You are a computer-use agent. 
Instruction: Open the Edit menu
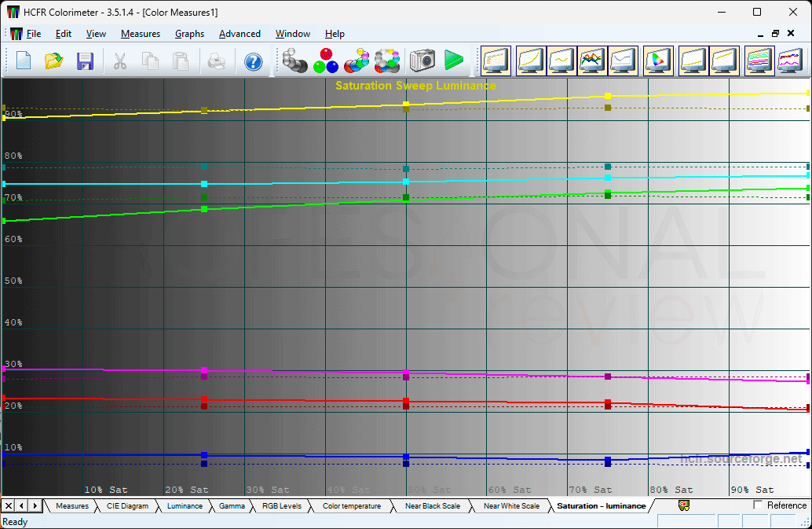pyautogui.click(x=63, y=34)
